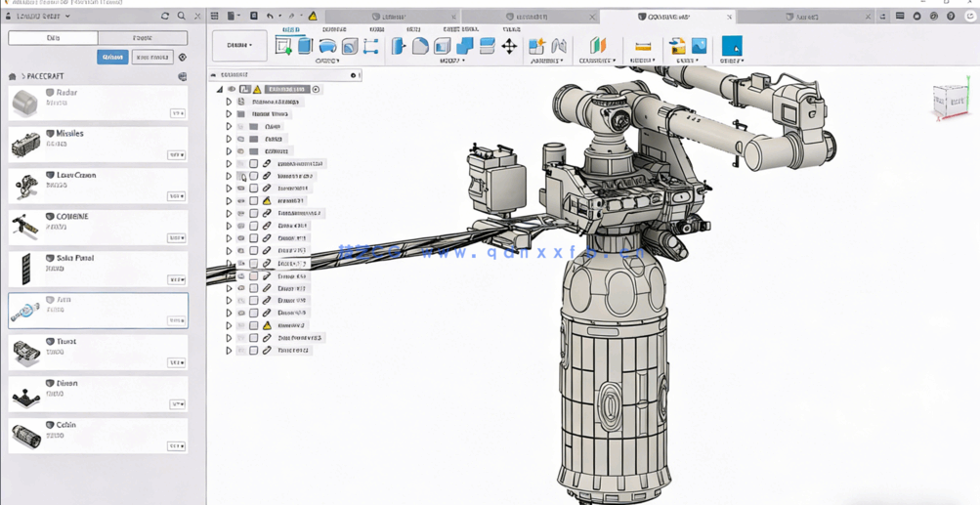Click the refresh icon in the data panel
This screenshot has height=505, width=980.
[165, 17]
